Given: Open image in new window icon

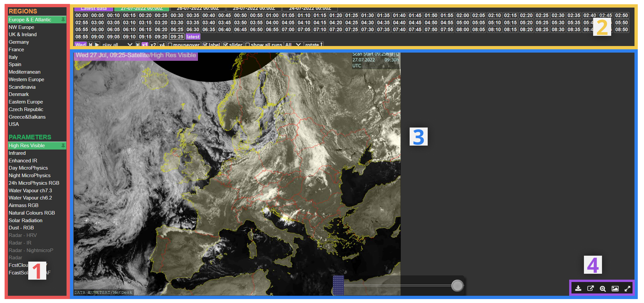Looking at the screenshot, I should point(590,288).
